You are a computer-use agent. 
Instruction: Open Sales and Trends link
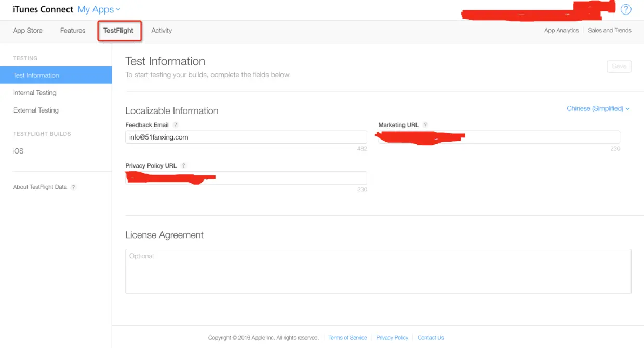[x=610, y=31]
